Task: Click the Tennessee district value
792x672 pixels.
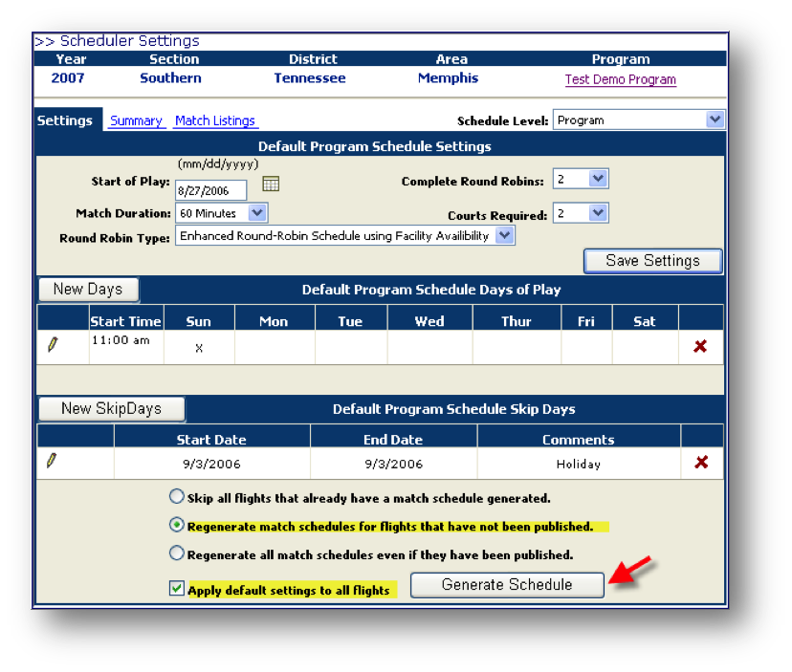Action: tap(310, 78)
